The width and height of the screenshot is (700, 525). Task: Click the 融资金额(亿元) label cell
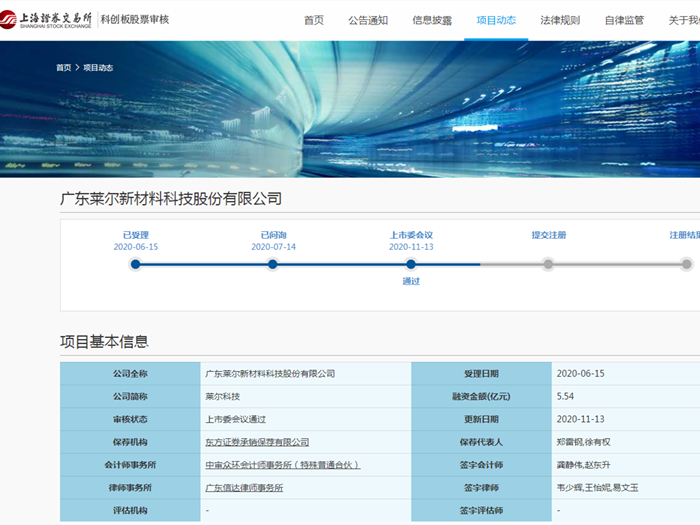coord(481,396)
